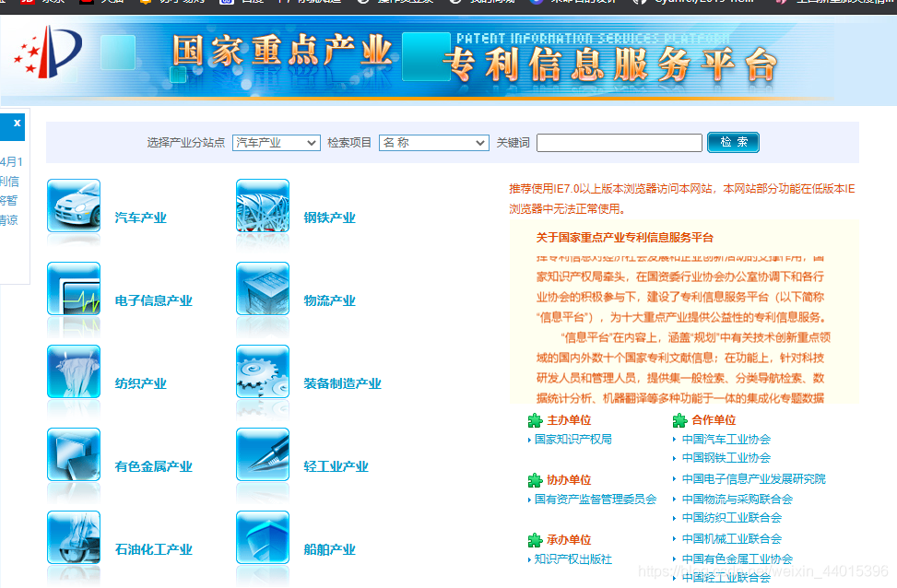This screenshot has width=897, height=588.
Task: Click the green puzzle icon beside 主办单位
Action: pyautogui.click(x=535, y=420)
